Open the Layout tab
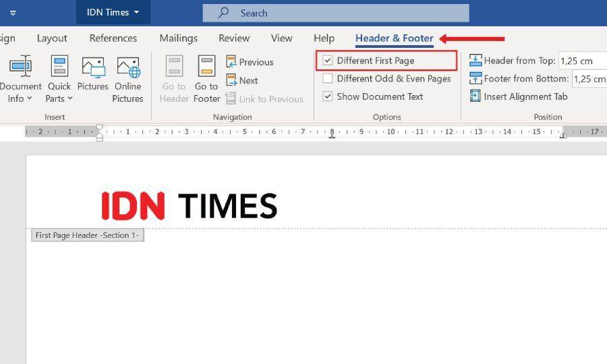The height and width of the screenshot is (364, 607). (52, 38)
